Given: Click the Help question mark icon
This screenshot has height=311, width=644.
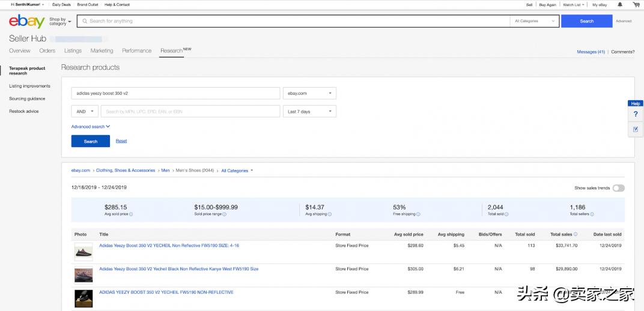Looking at the screenshot, I should click(636, 114).
